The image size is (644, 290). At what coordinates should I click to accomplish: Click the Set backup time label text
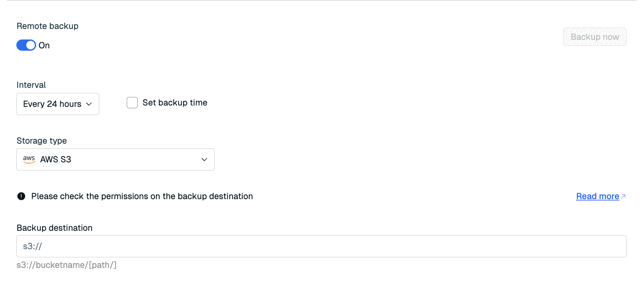[x=175, y=103]
